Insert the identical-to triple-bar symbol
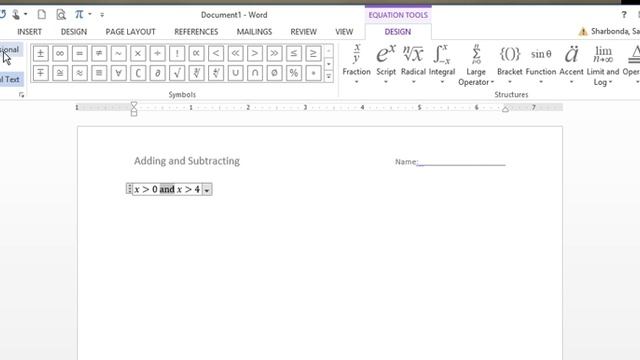Image resolution: width=640 pixels, height=360 pixels. click(99, 73)
